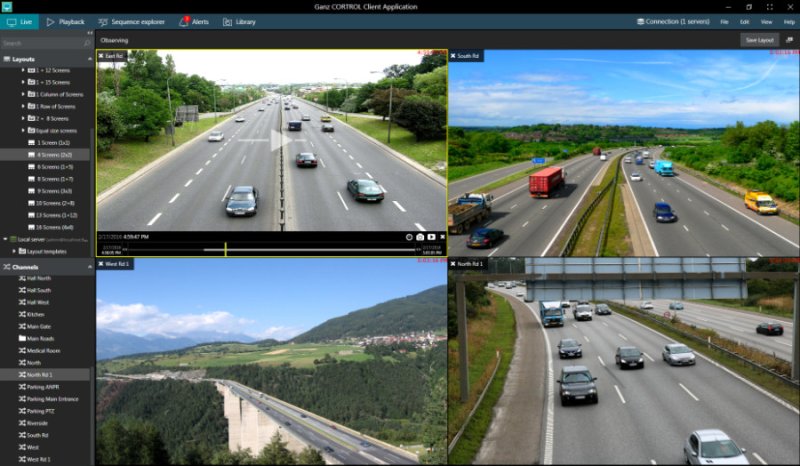This screenshot has height=466, width=800.
Task: Close the South Rd camera panel
Action: coord(454,56)
